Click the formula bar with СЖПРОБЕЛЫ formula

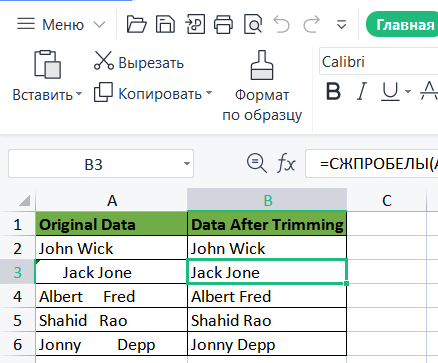tap(372, 164)
